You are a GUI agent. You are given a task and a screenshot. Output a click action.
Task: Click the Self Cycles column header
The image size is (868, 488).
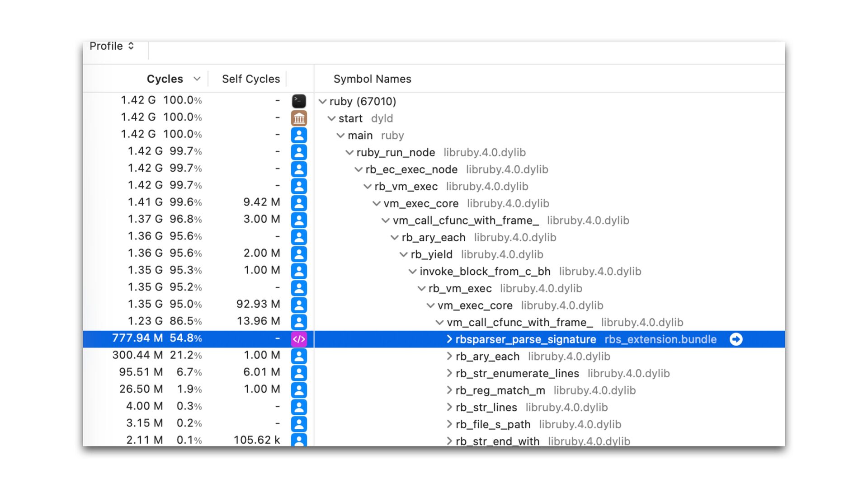pos(251,79)
